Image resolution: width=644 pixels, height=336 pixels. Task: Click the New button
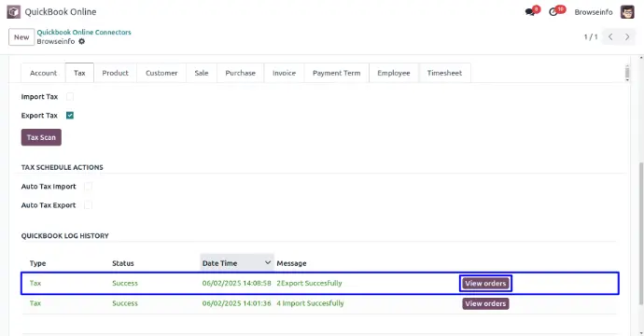(21, 37)
